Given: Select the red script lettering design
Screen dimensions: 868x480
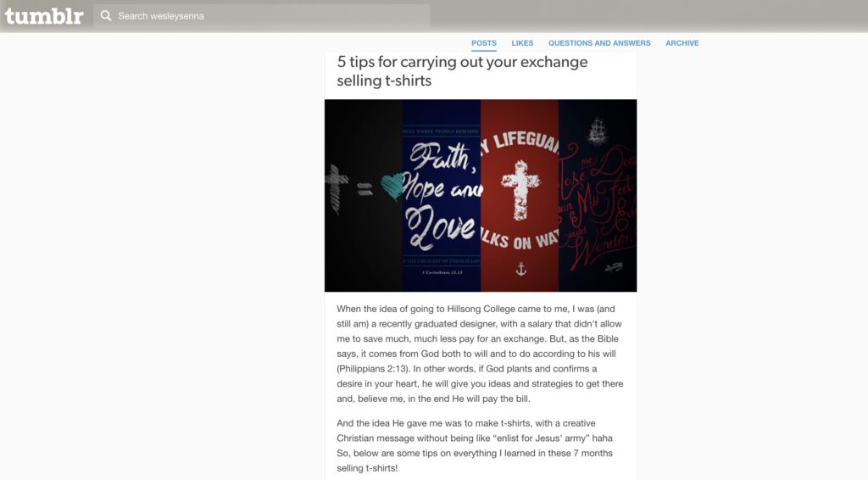Looking at the screenshot, I should (598, 195).
